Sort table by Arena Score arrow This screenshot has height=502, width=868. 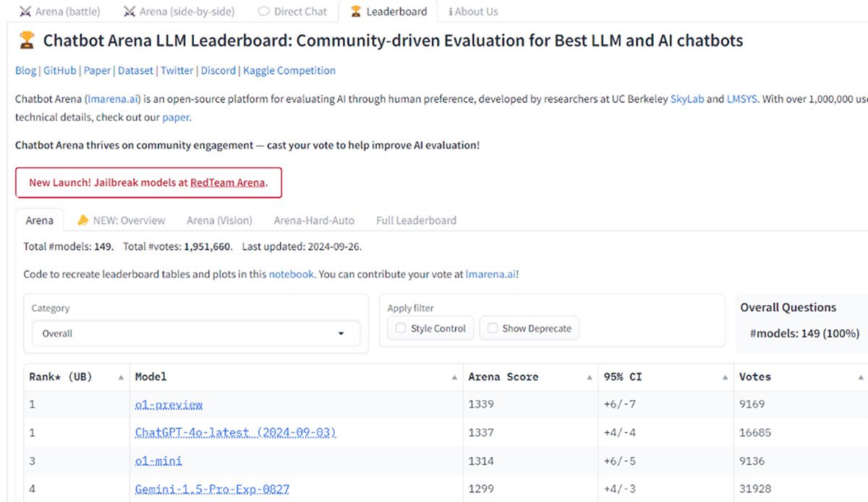click(590, 378)
